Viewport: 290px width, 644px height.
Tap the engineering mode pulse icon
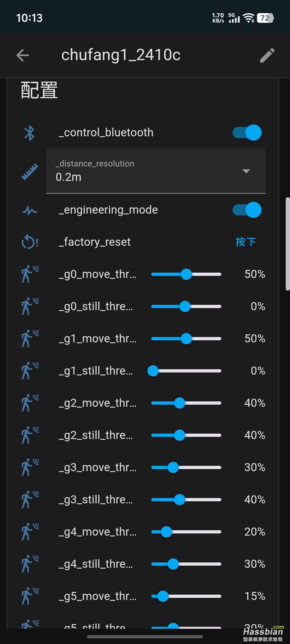tap(30, 210)
